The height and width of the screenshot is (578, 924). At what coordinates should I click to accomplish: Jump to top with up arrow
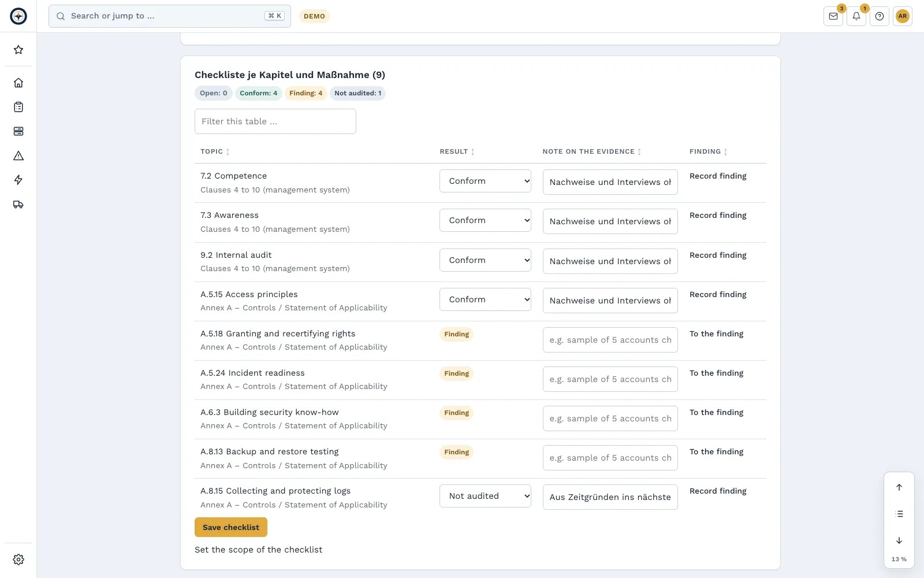tap(899, 487)
